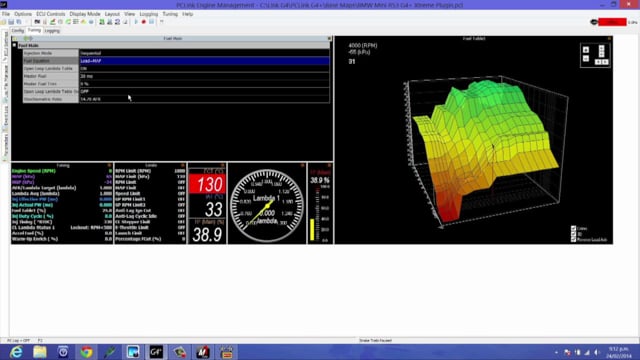This screenshot has height=360, width=640.
Task: Open the Help menu
Action: pos(188,14)
